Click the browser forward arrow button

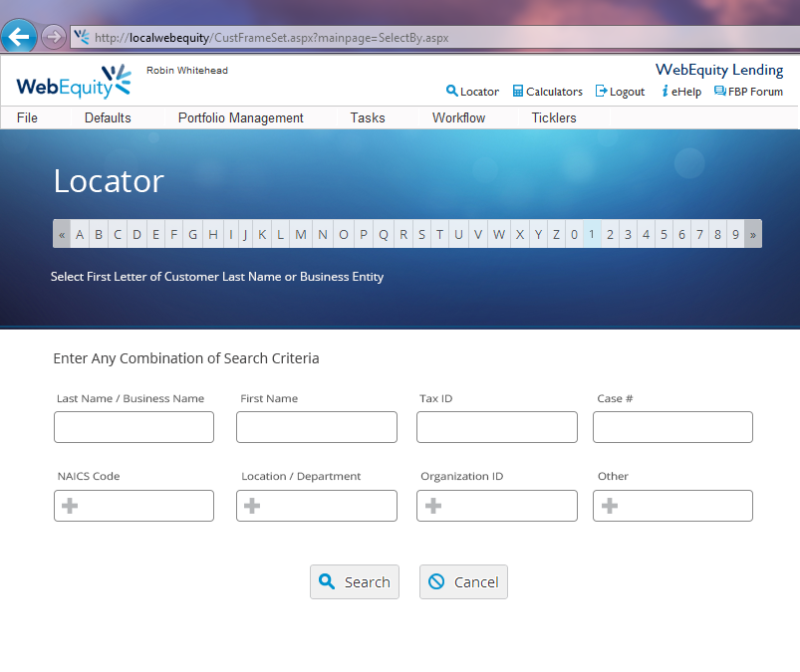tap(53, 37)
